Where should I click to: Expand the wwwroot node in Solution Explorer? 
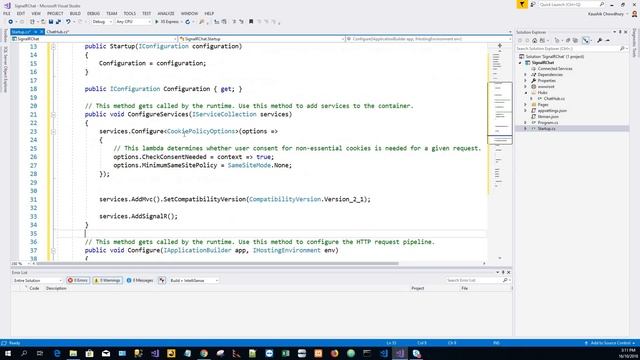(526, 87)
